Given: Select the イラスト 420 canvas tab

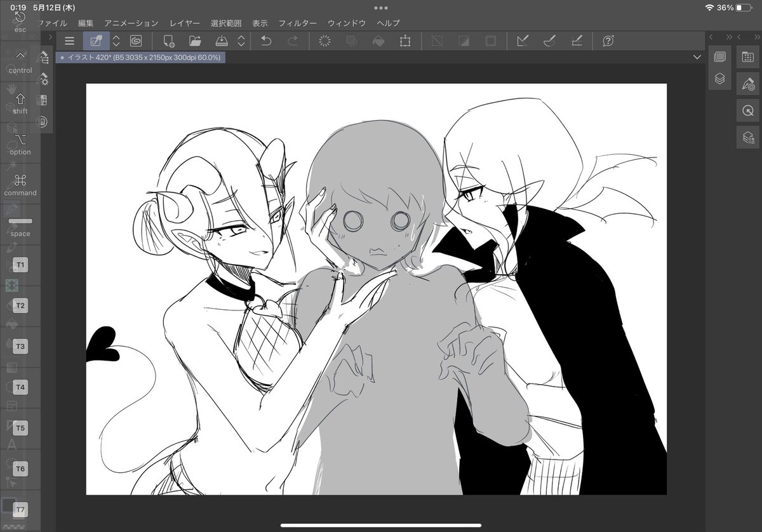Looking at the screenshot, I should (140, 57).
